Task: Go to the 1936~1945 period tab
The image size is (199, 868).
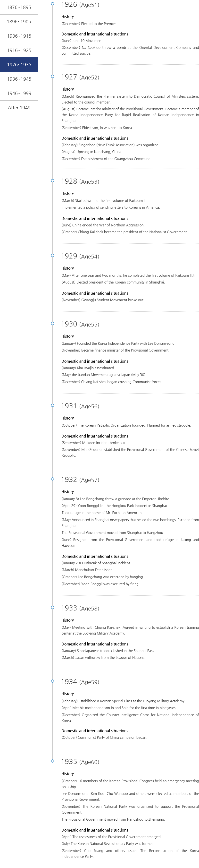Action: coord(19,79)
